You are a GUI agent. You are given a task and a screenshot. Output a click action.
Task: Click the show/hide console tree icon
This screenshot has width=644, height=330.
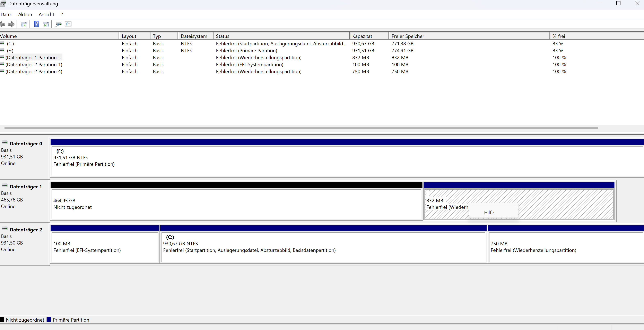[x=24, y=24]
